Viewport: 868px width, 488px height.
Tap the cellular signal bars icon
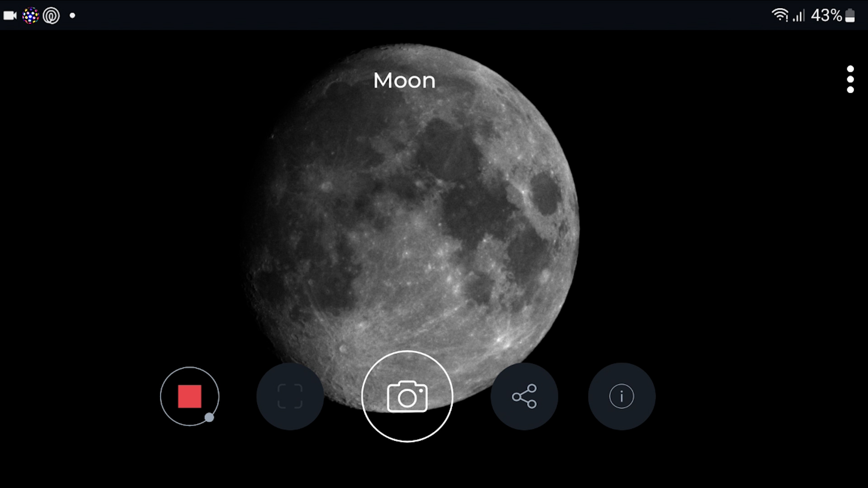pyautogui.click(x=799, y=16)
